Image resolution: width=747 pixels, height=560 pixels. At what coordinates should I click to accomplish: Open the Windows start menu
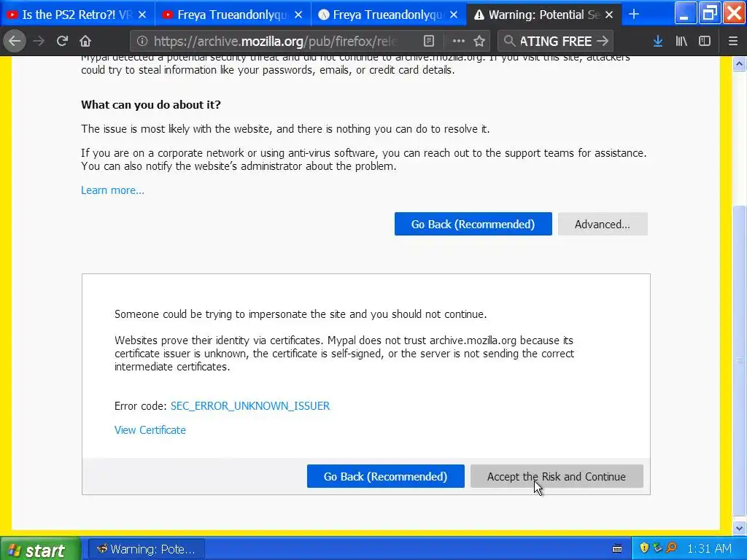(40, 549)
